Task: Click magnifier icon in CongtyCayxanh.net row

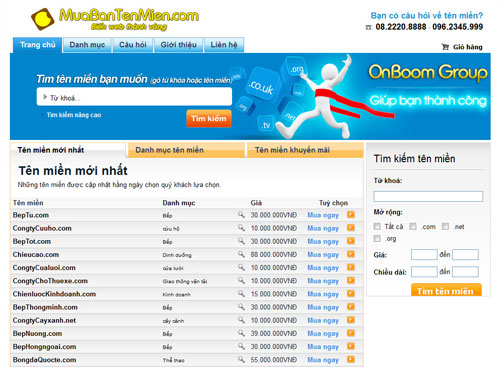Action: [x=241, y=320]
